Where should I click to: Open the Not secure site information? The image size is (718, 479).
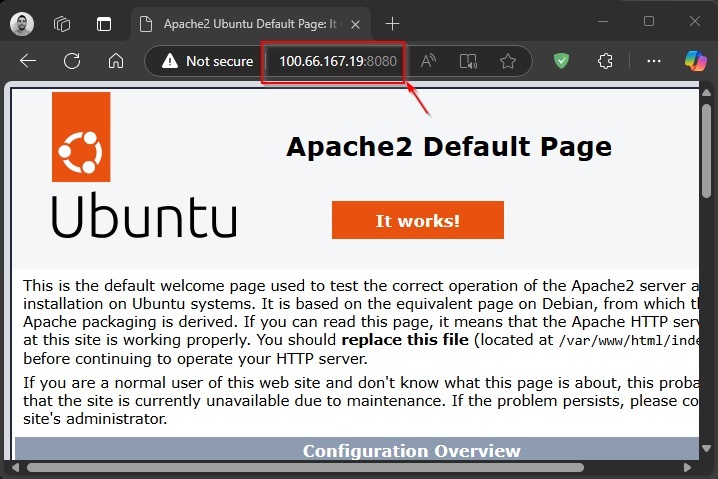[x=207, y=61]
